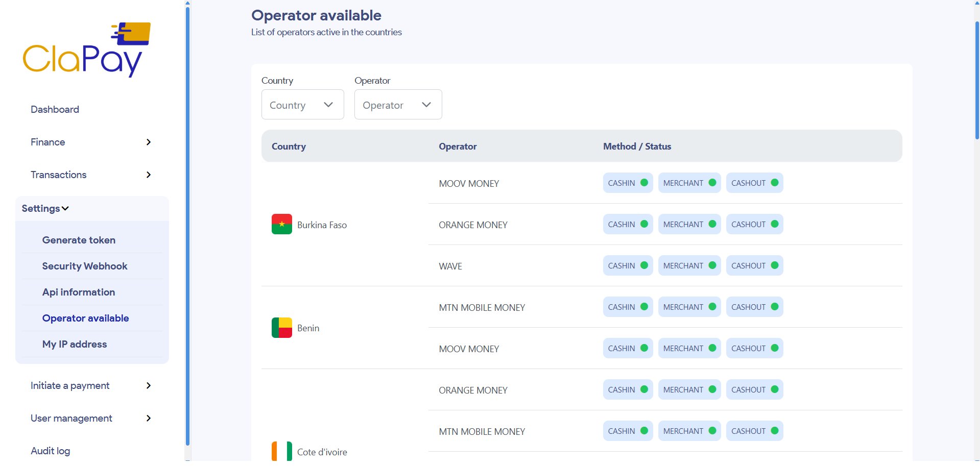Click green dot on WAVE CASHOUT badge
This screenshot has height=466, width=980.
tap(775, 265)
